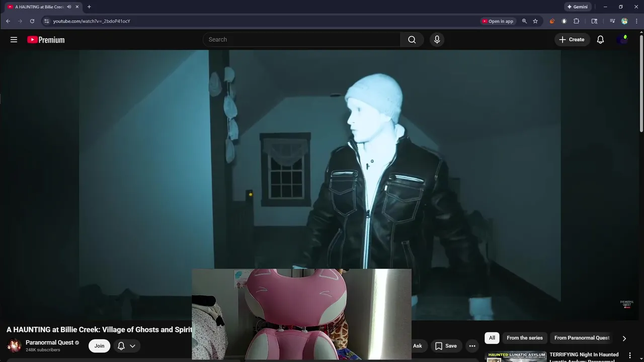Click the Join membership button
The width and height of the screenshot is (644, 362).
click(x=99, y=346)
